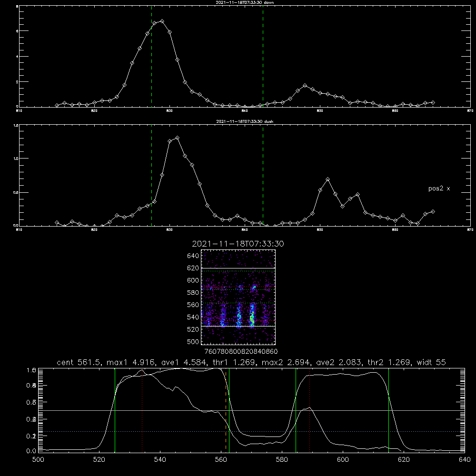Click the '760780800820840860' x-axis label under image
The image size is (476, 476).
tap(241, 351)
